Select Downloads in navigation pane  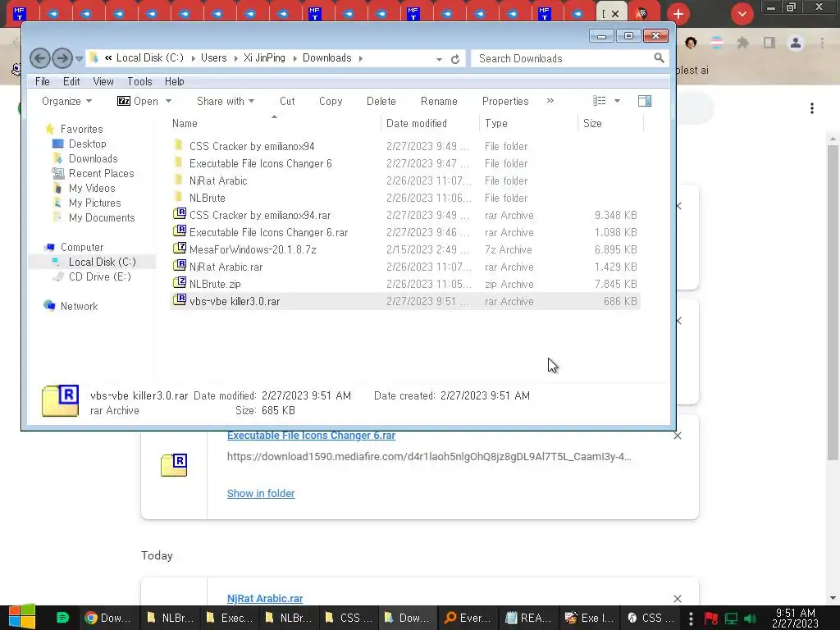tap(93, 158)
